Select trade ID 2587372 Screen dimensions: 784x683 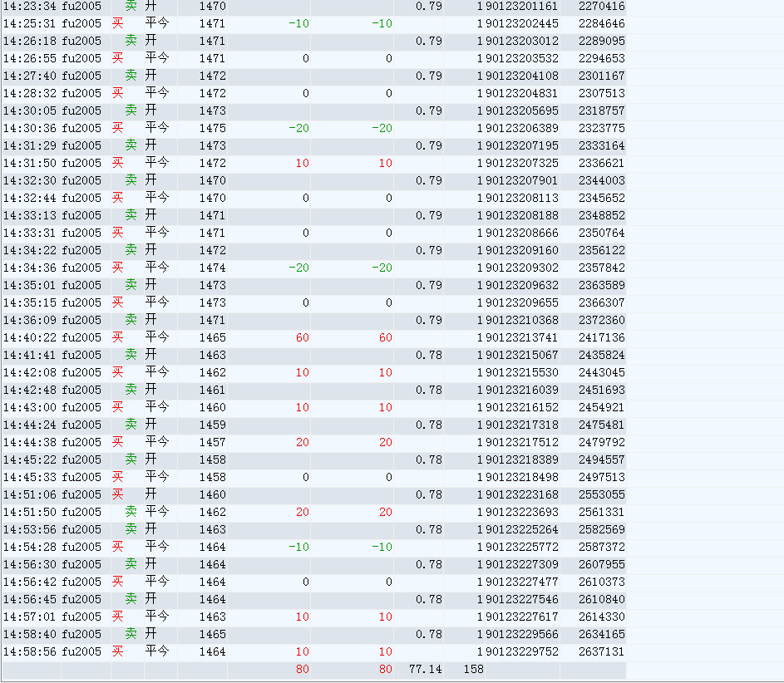pos(601,548)
